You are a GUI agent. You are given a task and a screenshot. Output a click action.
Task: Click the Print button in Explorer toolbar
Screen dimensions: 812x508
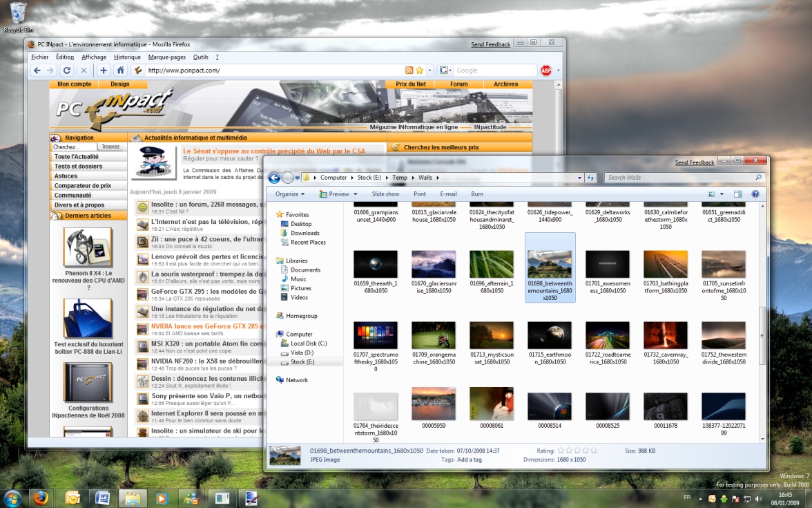[x=420, y=194]
